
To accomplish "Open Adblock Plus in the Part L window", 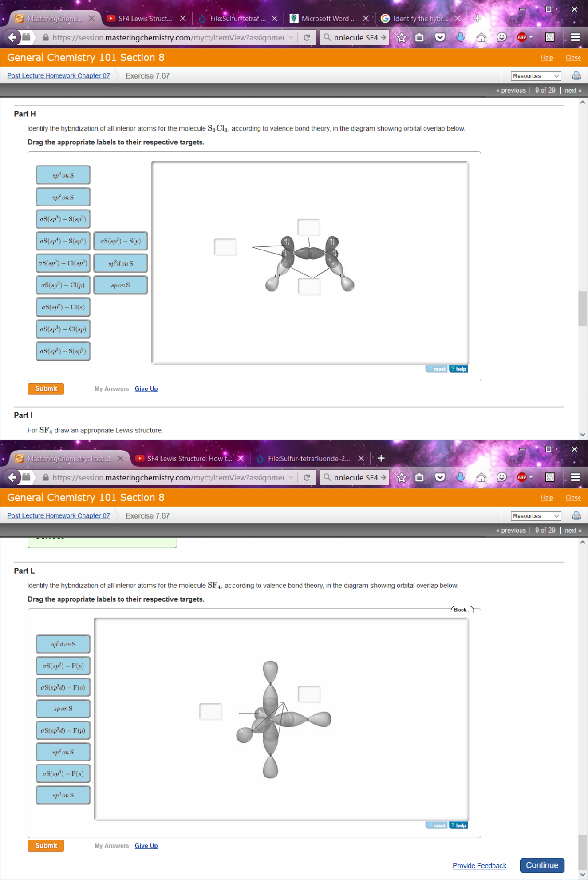I will tap(522, 477).
